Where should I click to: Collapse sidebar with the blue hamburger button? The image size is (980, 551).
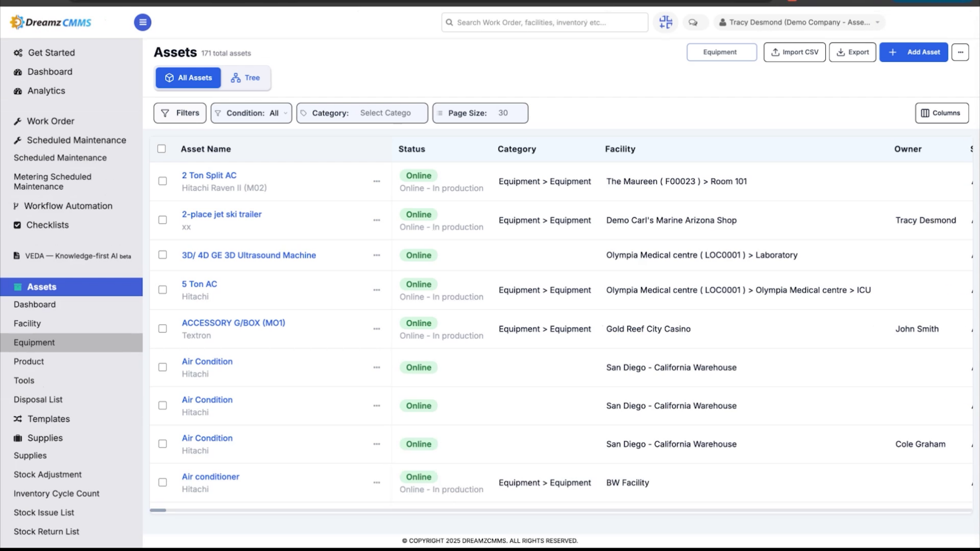click(x=143, y=22)
